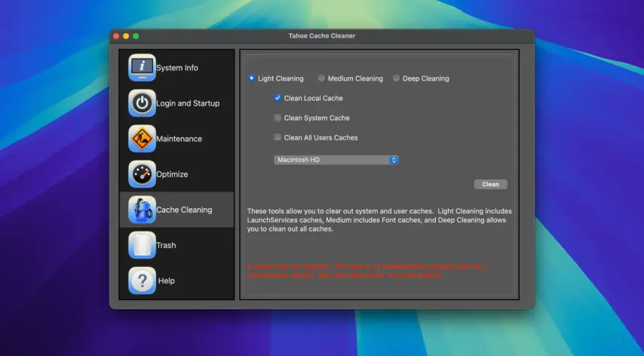Uncheck the Clean Local Cache checkbox
This screenshot has height=356, width=644.
[278, 98]
